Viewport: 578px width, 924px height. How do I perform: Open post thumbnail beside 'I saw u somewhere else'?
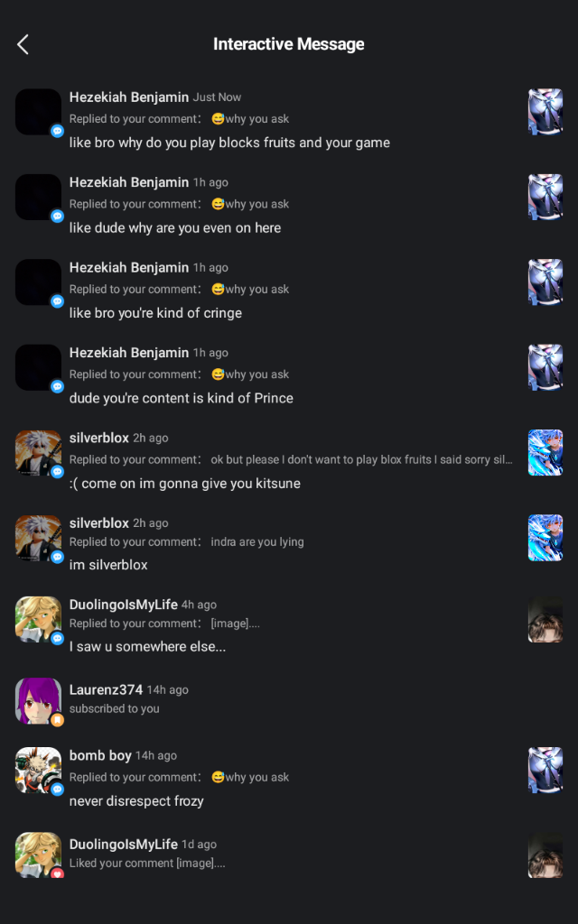[x=545, y=619]
